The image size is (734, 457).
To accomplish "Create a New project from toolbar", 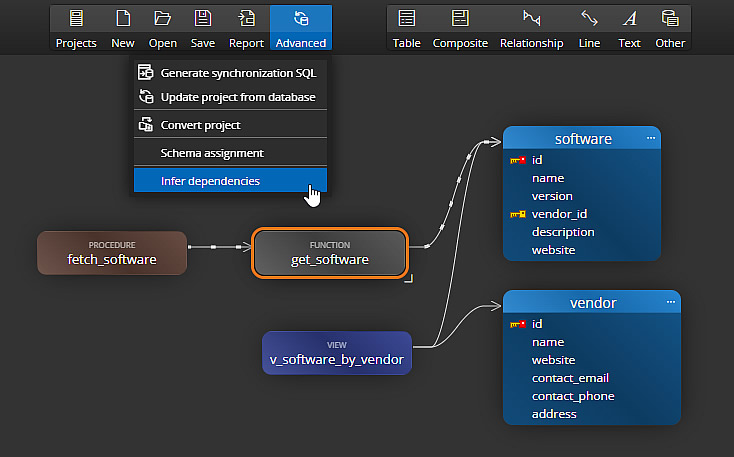I will (123, 28).
